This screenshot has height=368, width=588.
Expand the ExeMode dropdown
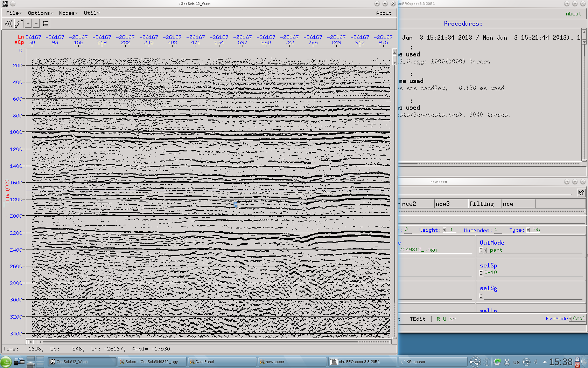pos(570,319)
